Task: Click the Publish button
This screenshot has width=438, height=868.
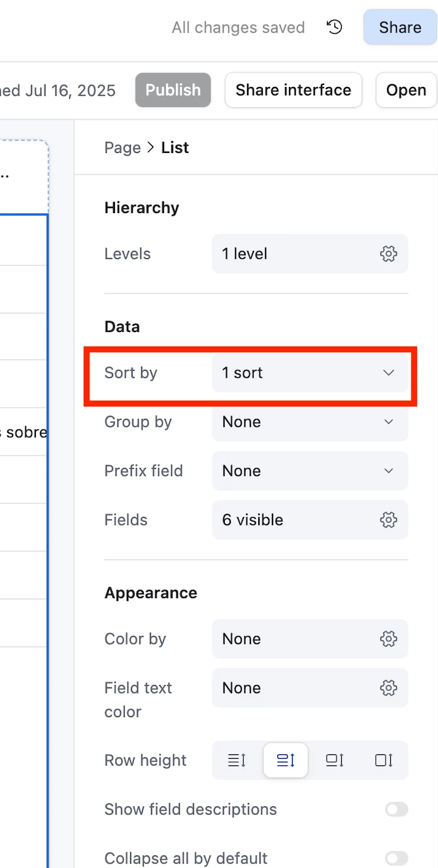Action: click(173, 90)
